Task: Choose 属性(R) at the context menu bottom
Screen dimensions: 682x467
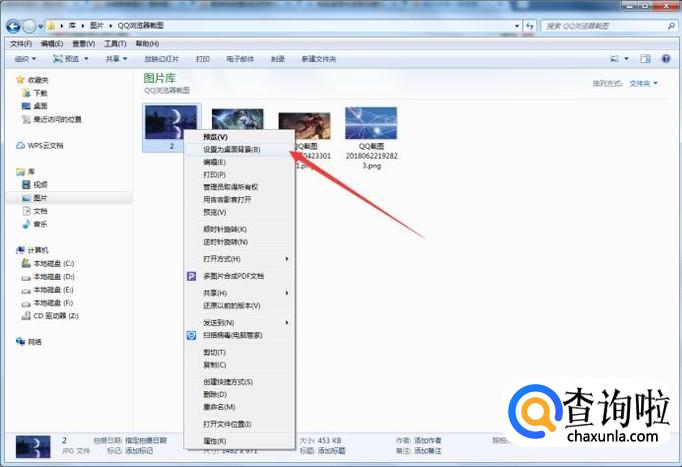Action: 238,441
